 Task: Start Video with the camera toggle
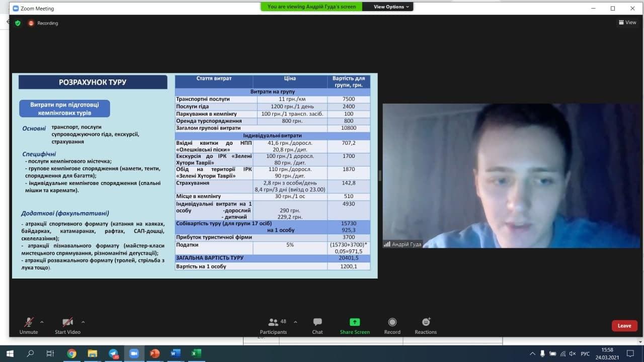(x=67, y=325)
